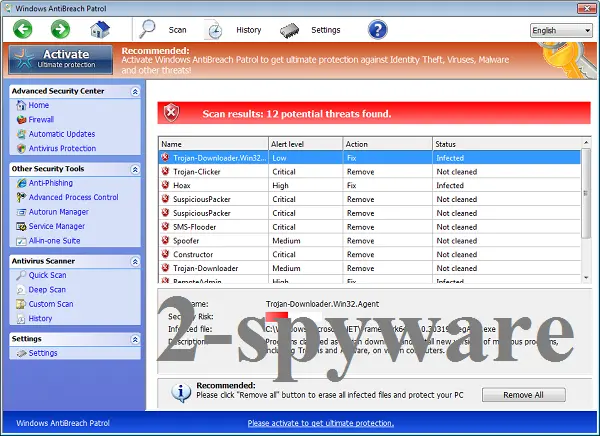
Task: Go to the home house icon in toolbar
Action: pos(100,29)
